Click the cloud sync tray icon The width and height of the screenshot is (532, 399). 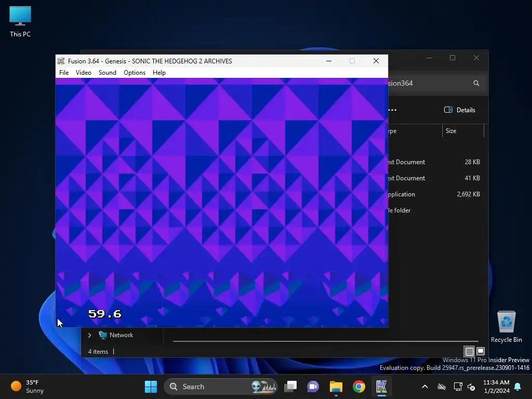[x=442, y=387]
